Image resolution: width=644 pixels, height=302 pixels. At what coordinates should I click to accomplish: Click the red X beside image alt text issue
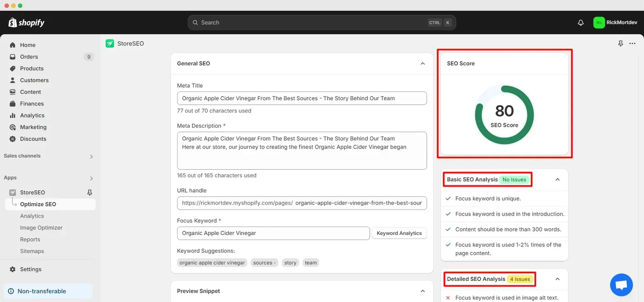click(x=448, y=298)
